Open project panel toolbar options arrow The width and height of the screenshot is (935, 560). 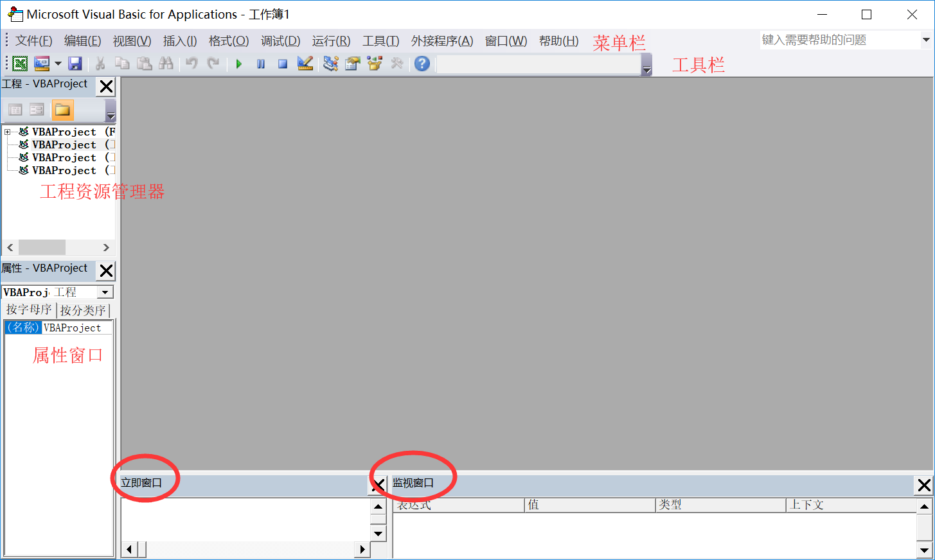[111, 110]
